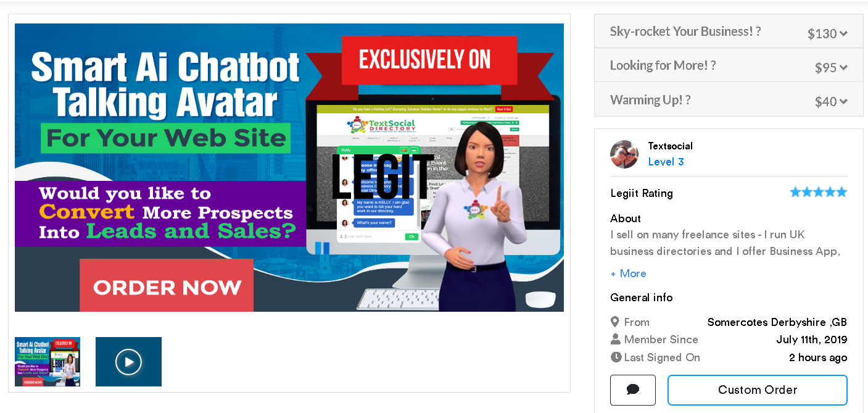Click the location pin icon beside From
868x413 pixels.
coord(615,322)
